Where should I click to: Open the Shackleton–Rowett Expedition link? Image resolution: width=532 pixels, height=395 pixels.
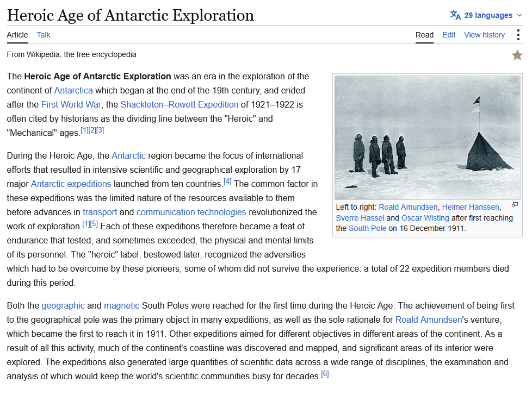coord(180,105)
